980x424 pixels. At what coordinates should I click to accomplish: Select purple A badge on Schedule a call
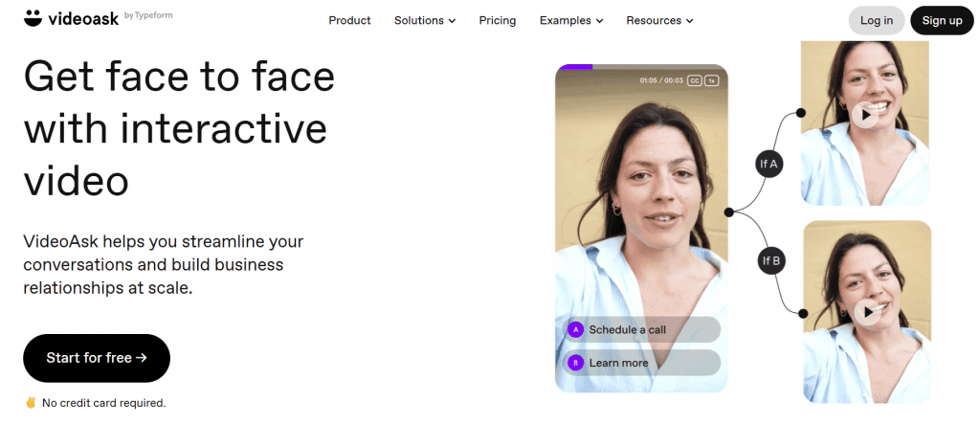575,330
